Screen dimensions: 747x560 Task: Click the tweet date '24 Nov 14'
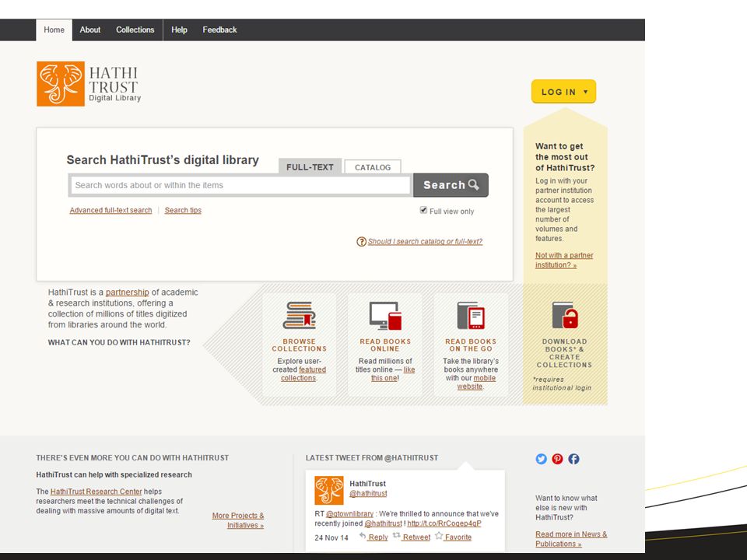[x=331, y=537]
